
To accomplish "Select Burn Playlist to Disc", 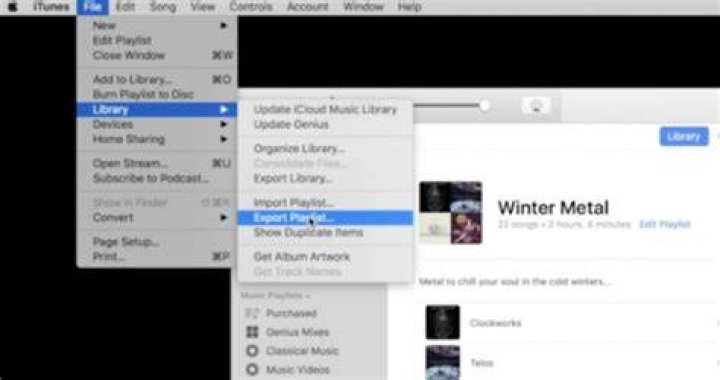I will (x=157, y=94).
